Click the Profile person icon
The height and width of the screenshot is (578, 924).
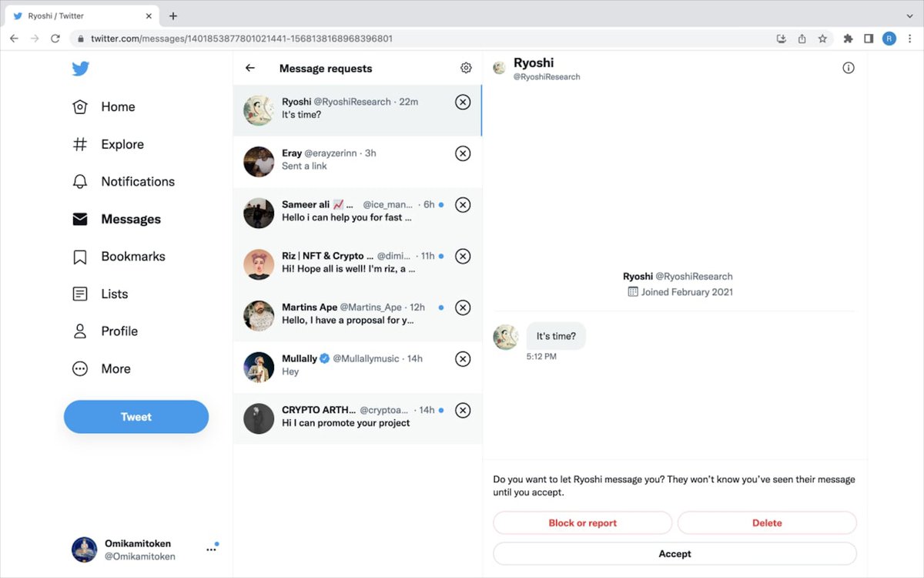(x=80, y=331)
